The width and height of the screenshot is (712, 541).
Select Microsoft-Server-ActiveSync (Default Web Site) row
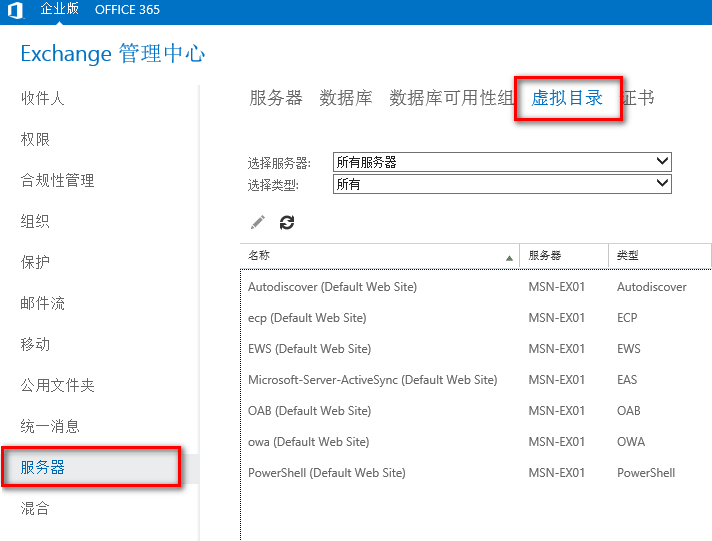[x=476, y=379]
